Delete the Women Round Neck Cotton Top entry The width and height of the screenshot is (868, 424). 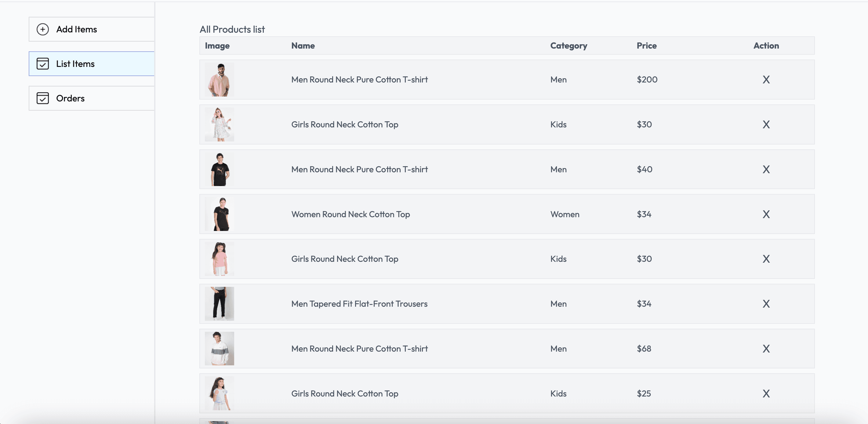tap(766, 214)
